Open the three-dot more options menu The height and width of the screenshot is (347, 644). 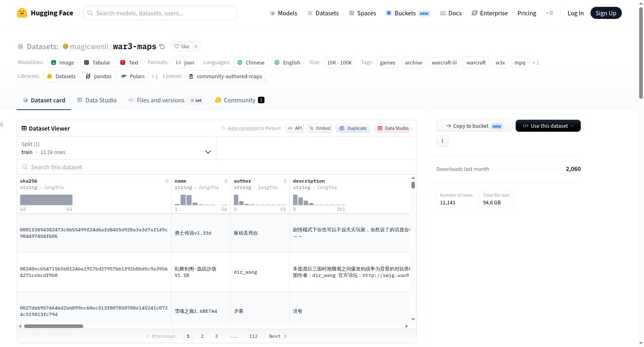[442, 141]
